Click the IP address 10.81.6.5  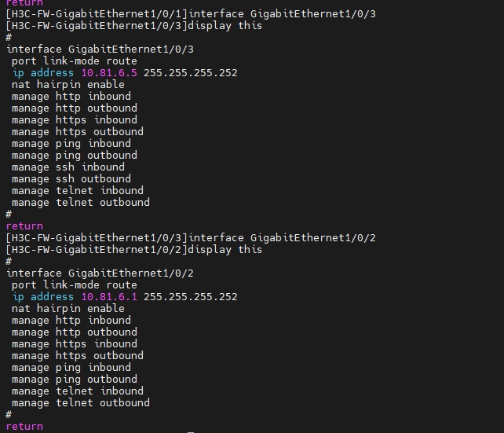pyautogui.click(x=109, y=73)
